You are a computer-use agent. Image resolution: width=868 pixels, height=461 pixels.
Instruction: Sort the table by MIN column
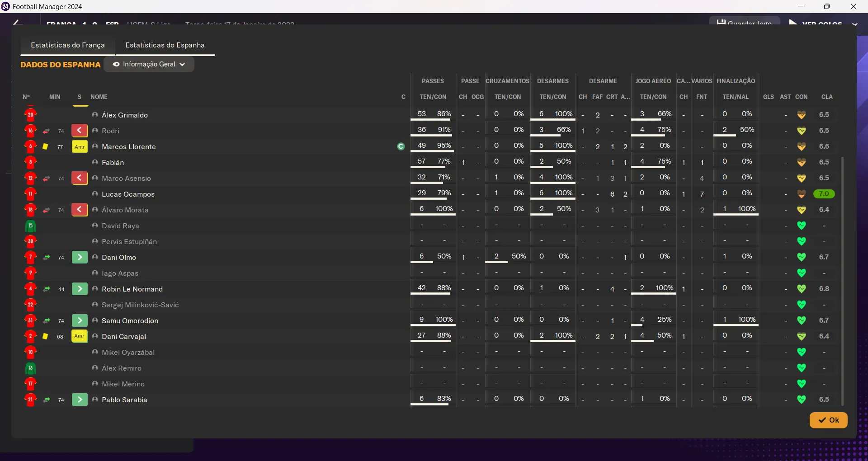point(55,97)
